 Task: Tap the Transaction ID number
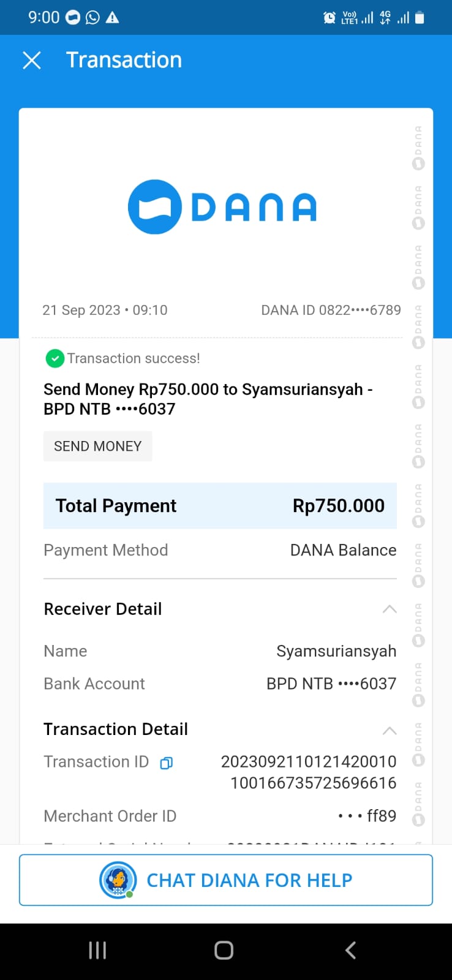pyautogui.click(x=309, y=772)
